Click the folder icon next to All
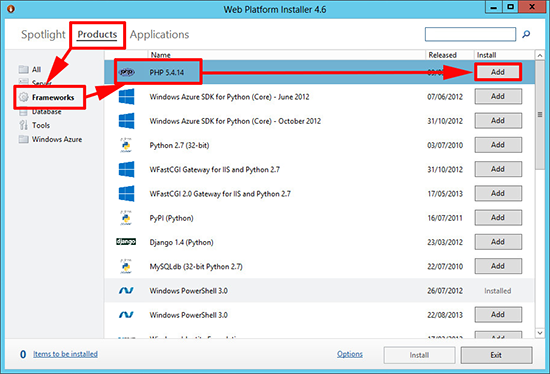550x374 pixels. pyautogui.click(x=24, y=69)
